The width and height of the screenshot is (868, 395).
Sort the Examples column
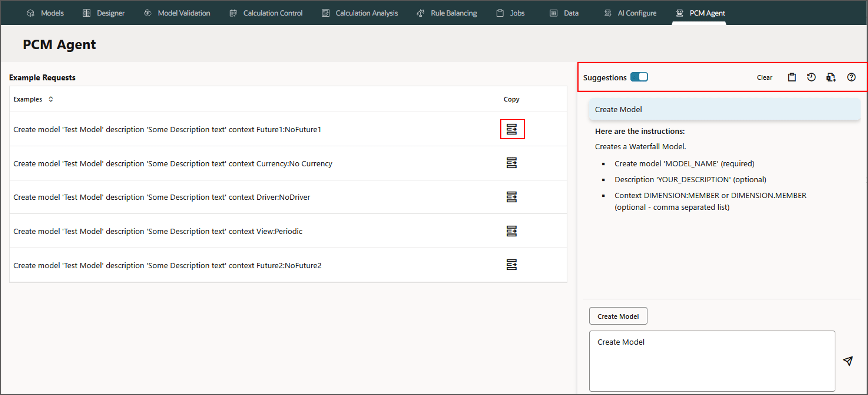[x=51, y=99]
